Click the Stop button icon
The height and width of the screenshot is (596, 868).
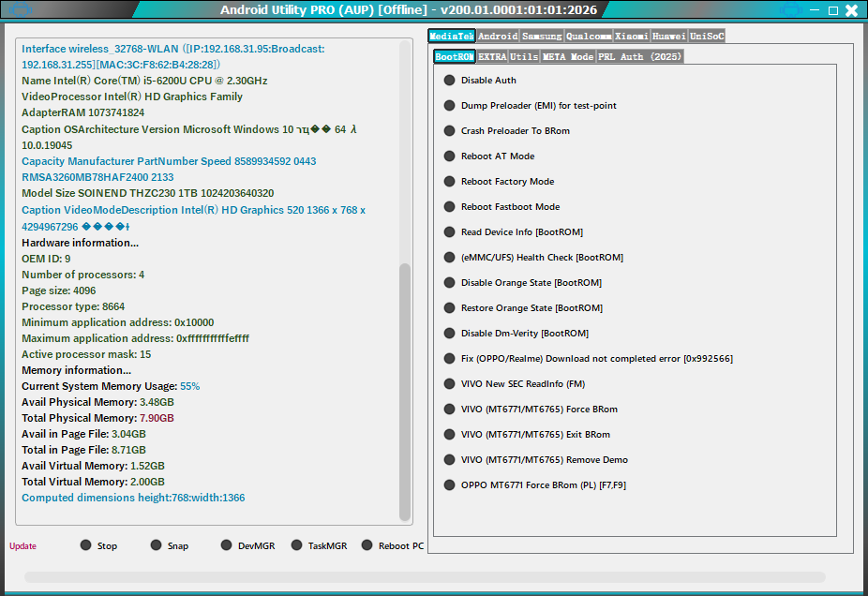[86, 545]
